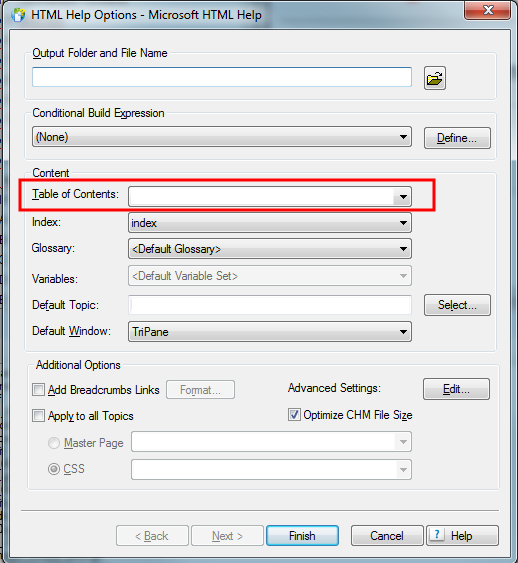
Task: Close the HTML Help Options dialog
Action: coord(487,10)
